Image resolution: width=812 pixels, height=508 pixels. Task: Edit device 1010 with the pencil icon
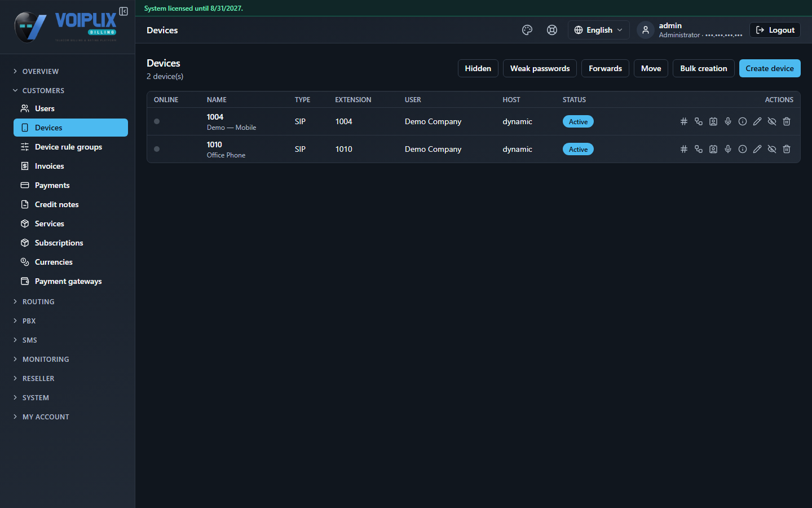click(x=757, y=149)
